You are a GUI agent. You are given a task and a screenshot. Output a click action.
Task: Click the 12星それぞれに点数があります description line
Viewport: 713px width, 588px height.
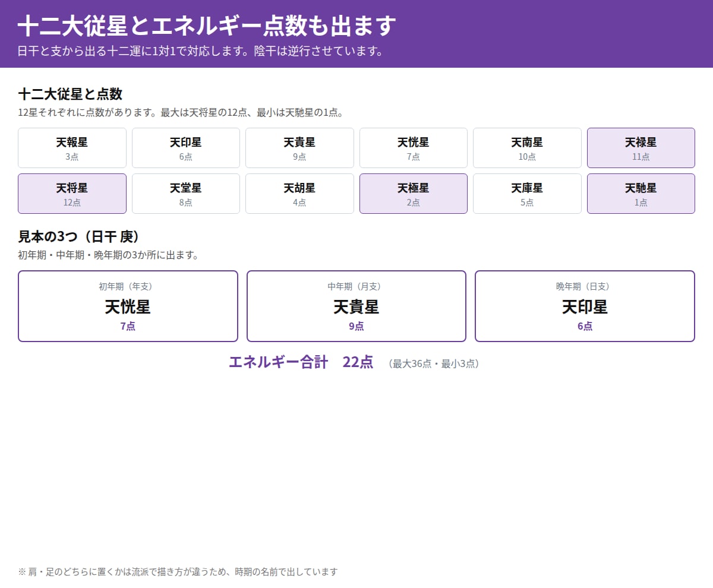point(181,112)
